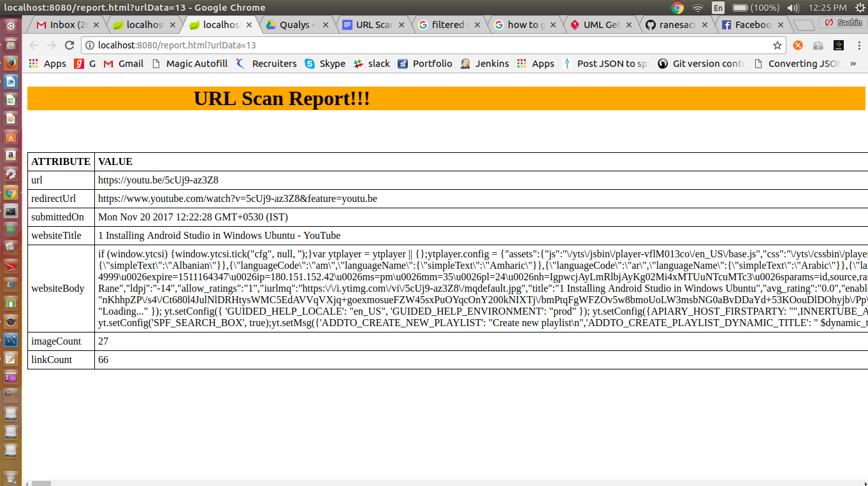868x486 pixels.
Task: Open the black extension with green logo
Action: 839,45
